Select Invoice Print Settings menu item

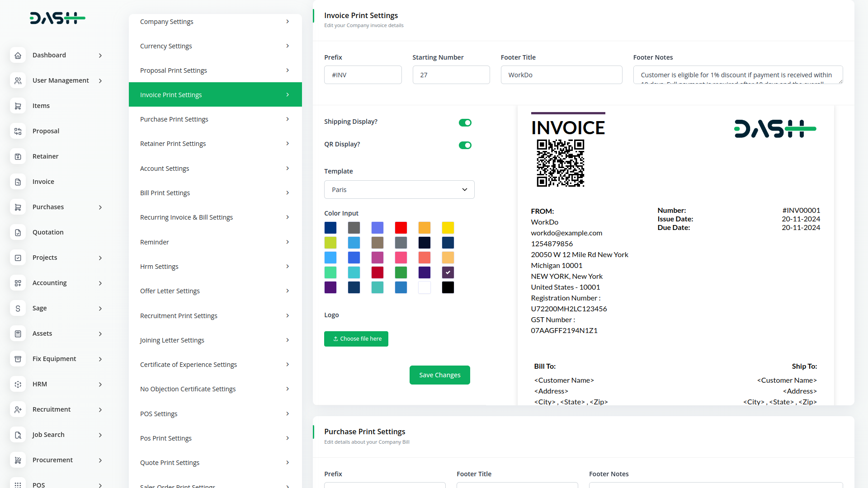[215, 94]
